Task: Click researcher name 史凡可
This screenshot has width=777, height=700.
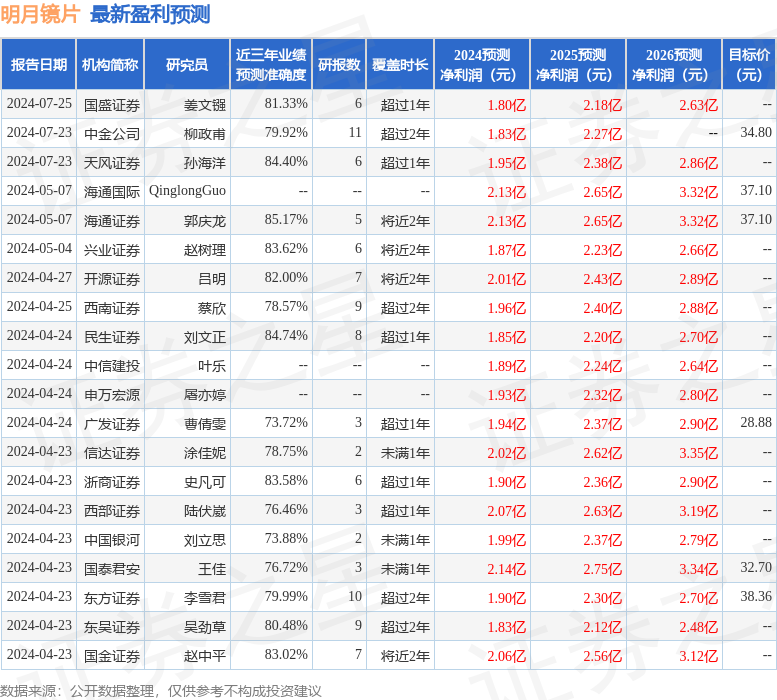Action: [x=205, y=482]
